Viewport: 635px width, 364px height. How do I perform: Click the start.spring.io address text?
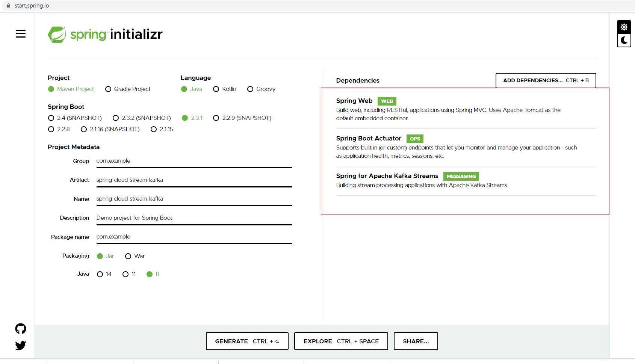pyautogui.click(x=32, y=6)
